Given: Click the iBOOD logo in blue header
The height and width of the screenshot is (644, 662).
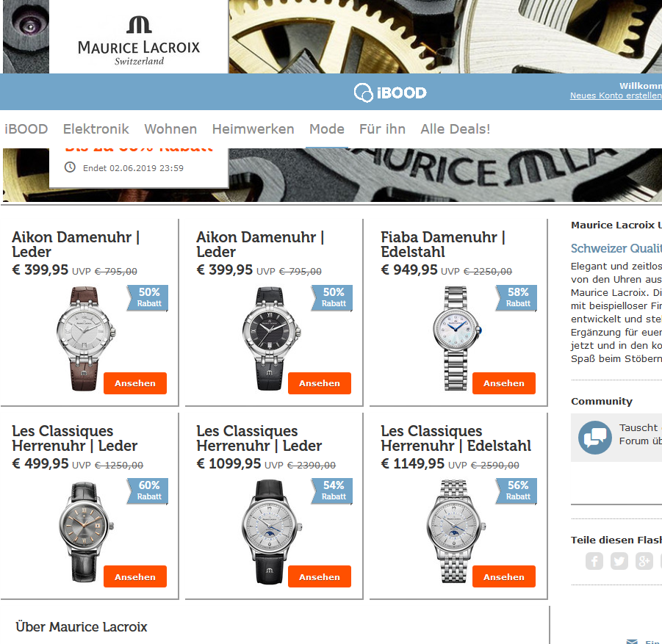Looking at the screenshot, I should point(390,93).
